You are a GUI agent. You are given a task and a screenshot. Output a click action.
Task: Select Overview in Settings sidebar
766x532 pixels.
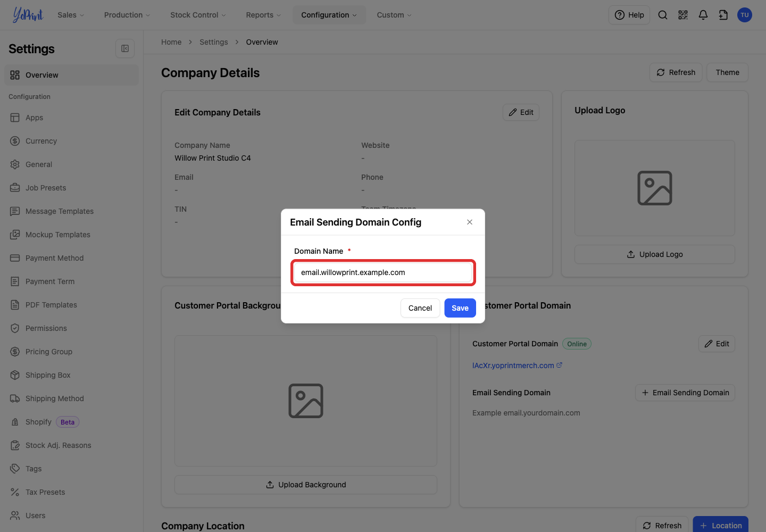click(71, 75)
